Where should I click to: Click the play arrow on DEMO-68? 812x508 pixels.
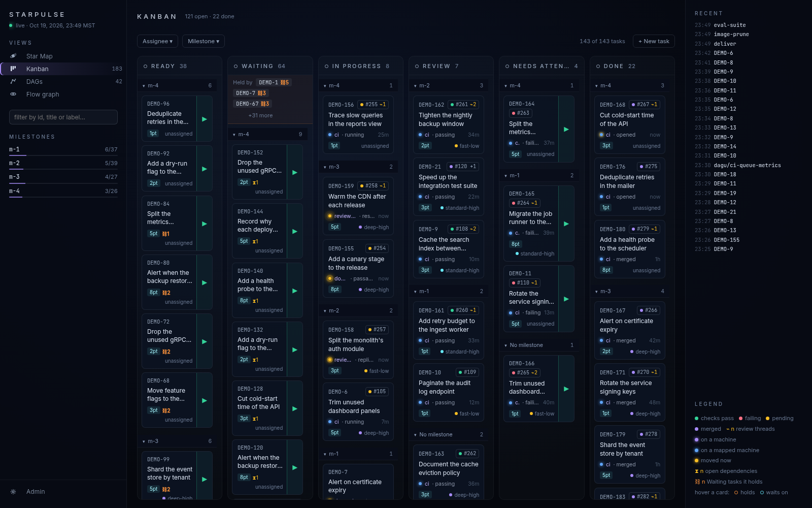(205, 400)
